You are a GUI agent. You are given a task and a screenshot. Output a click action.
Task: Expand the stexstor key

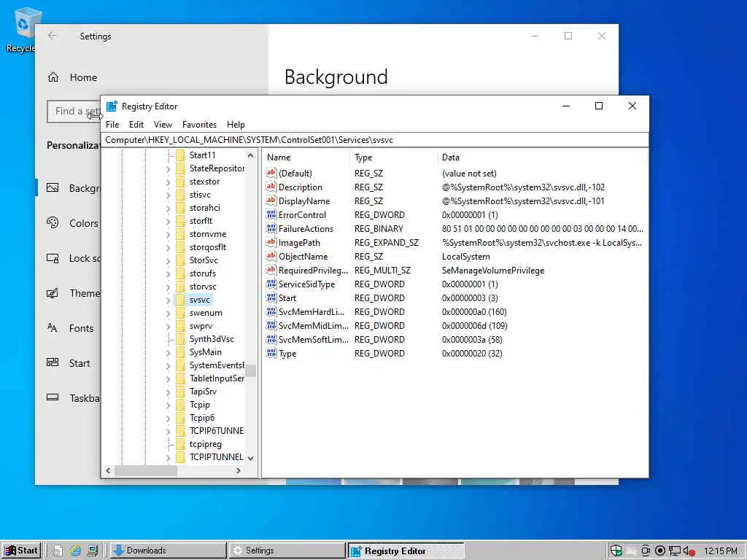(169, 182)
